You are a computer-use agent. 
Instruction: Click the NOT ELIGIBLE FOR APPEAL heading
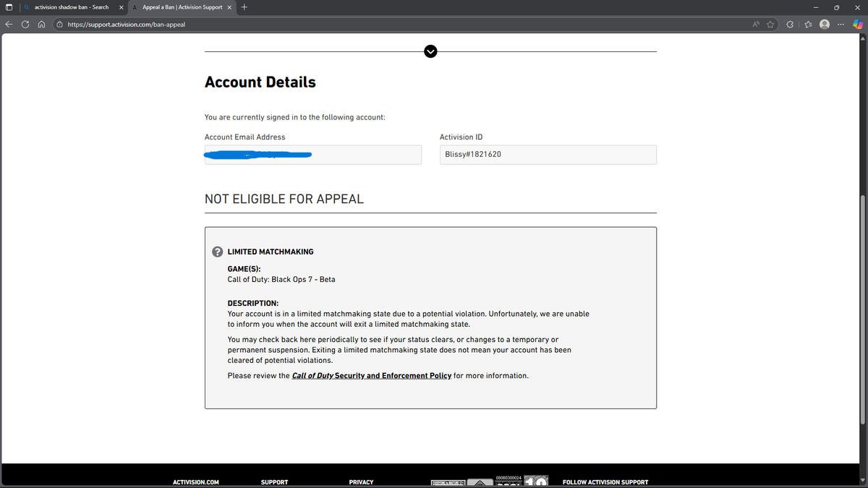pyautogui.click(x=284, y=198)
